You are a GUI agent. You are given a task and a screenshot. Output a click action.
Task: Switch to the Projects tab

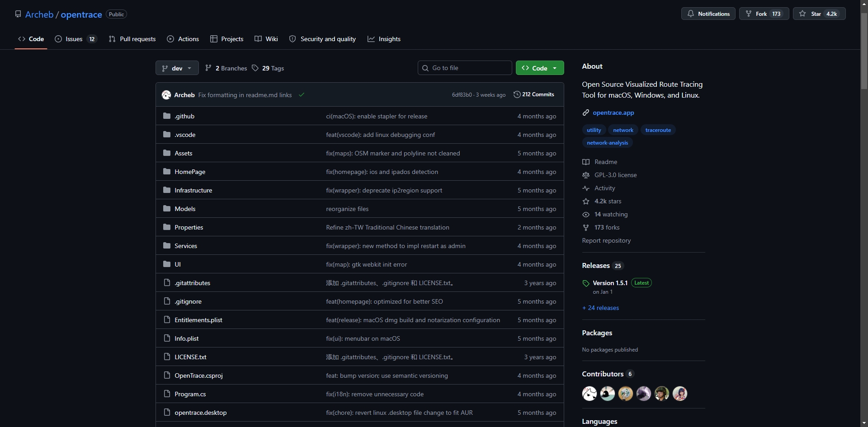click(227, 39)
